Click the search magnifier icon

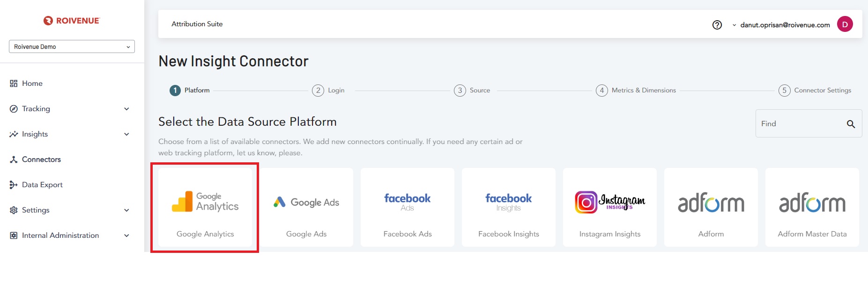(851, 124)
